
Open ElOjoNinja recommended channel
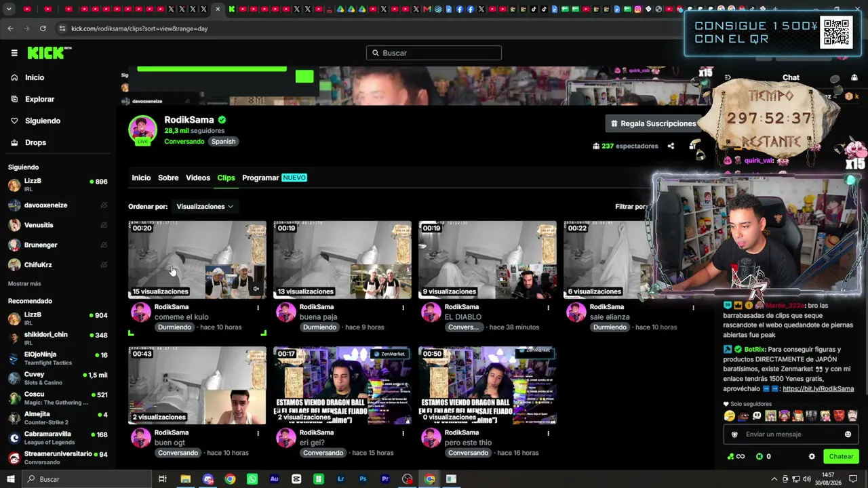[x=58, y=358]
